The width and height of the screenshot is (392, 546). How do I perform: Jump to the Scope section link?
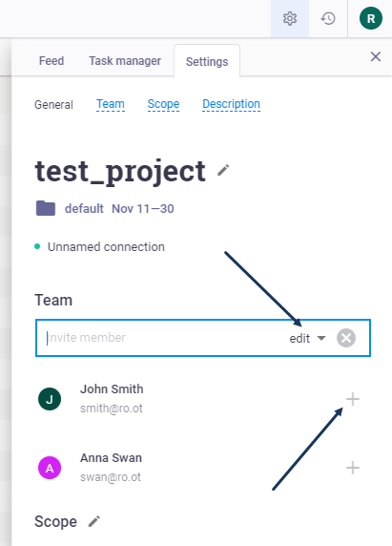[163, 104]
